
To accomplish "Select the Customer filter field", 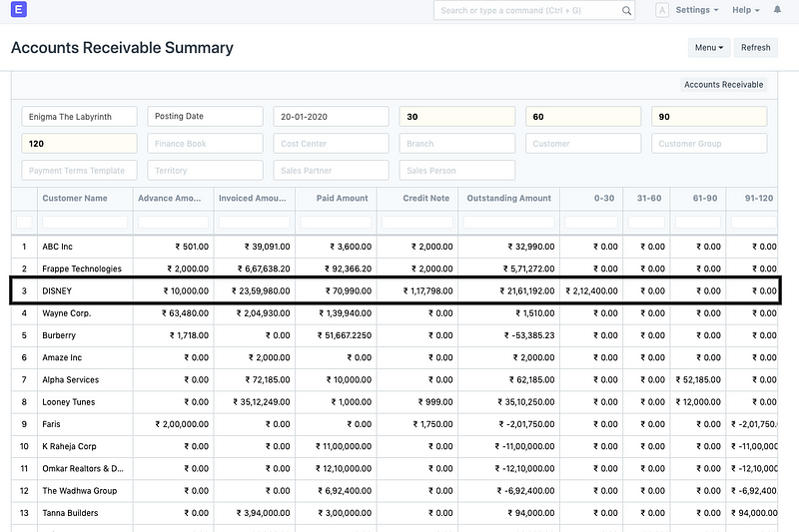I will point(583,144).
